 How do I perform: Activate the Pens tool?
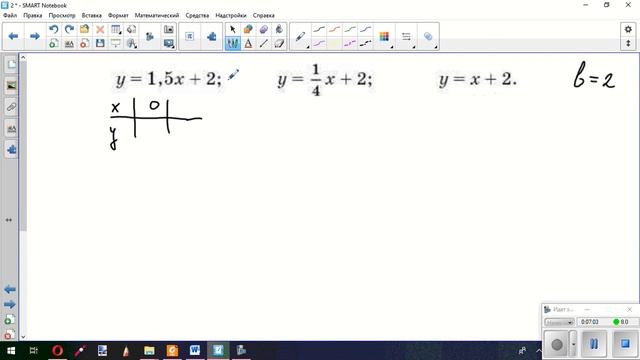[233, 43]
